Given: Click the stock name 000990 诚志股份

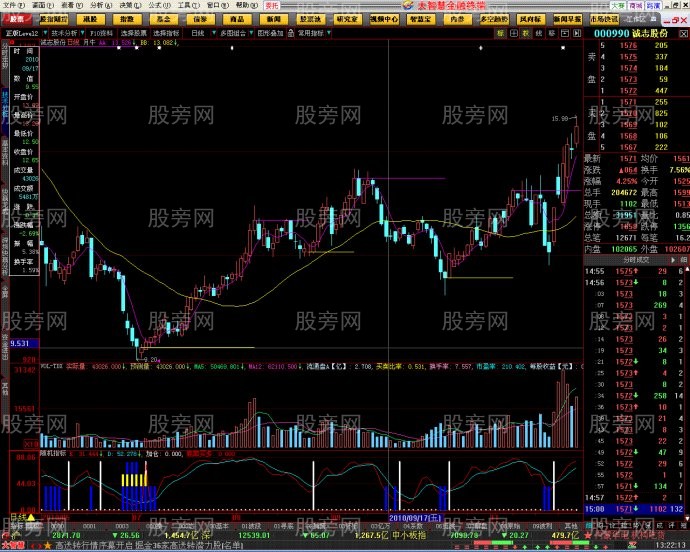Looking at the screenshot, I should [x=631, y=33].
